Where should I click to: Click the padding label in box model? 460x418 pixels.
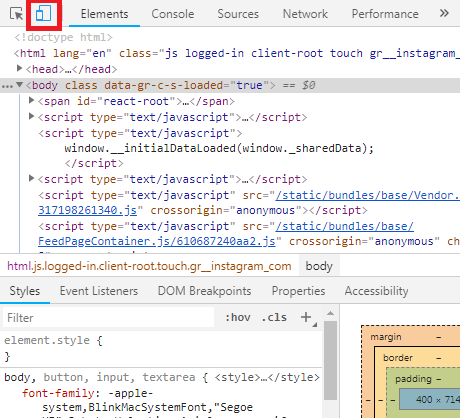(413, 379)
